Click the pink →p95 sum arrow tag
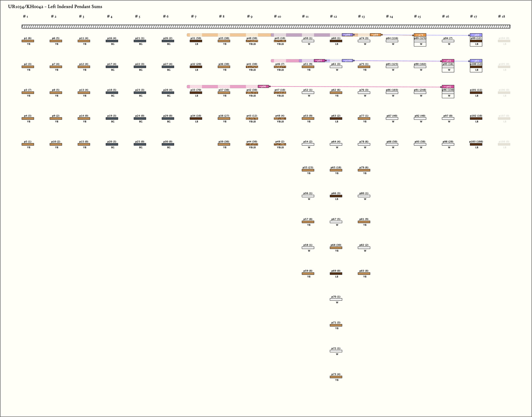Screen dimensions: 532x417 [319, 61]
